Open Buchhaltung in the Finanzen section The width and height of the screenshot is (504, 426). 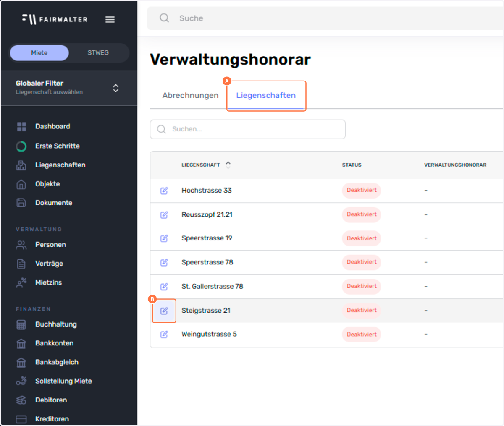pos(56,324)
